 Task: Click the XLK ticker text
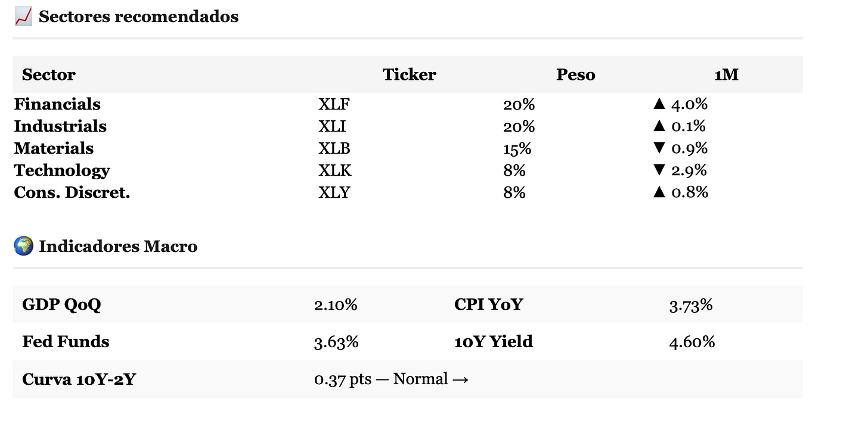(x=335, y=170)
